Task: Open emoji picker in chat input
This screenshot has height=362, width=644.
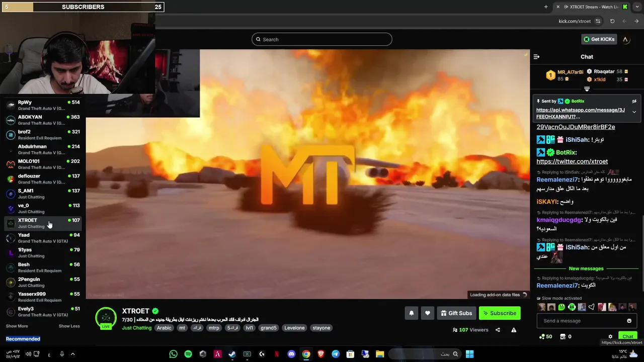Action: tap(629, 321)
